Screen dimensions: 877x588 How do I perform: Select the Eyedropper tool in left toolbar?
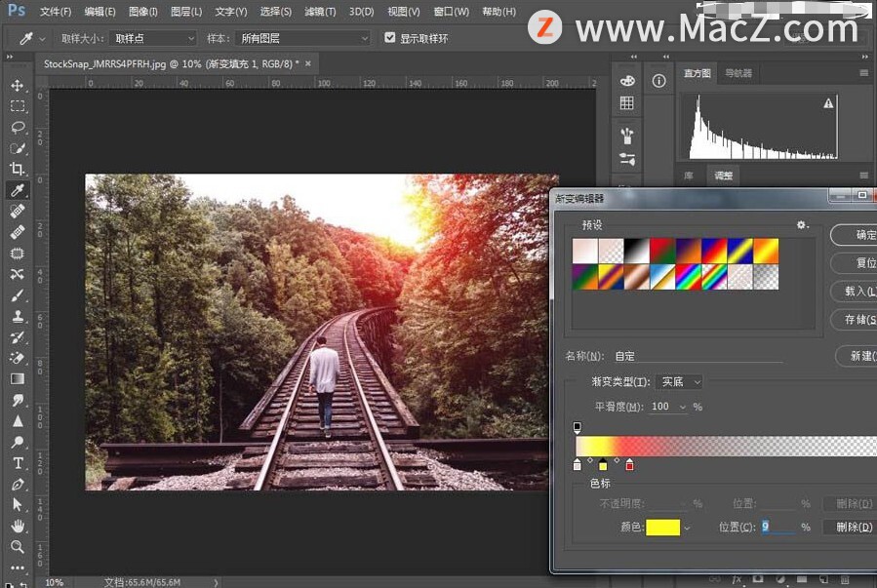18,190
